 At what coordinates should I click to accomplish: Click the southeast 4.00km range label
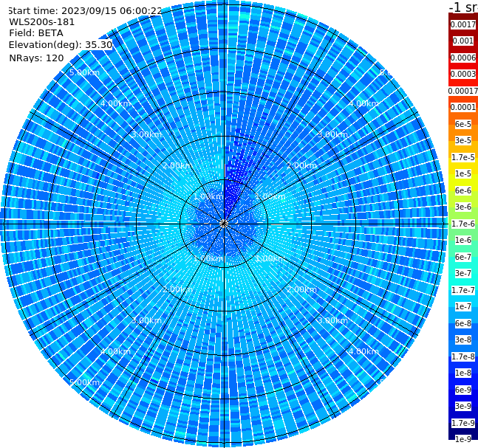(x=363, y=351)
